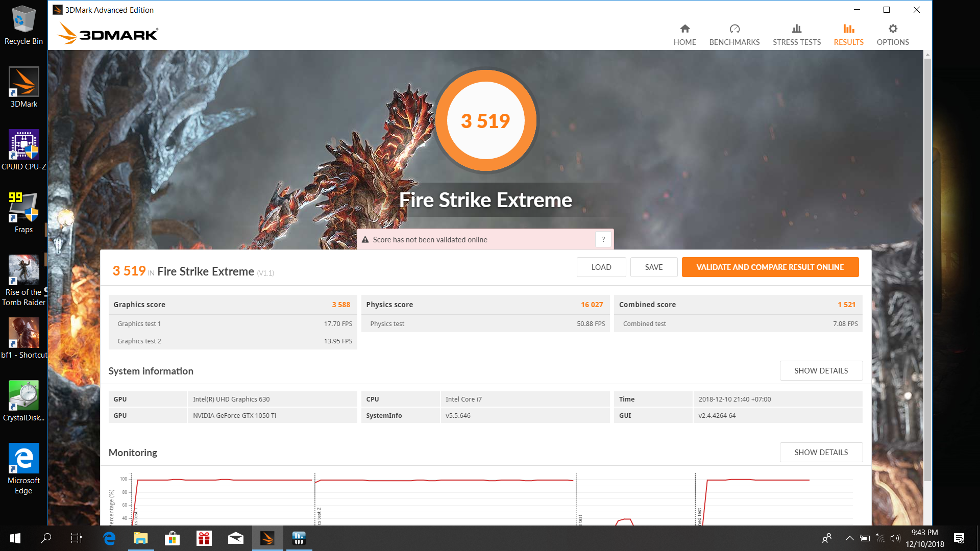Click the SystemInfo v5.5.646 value
This screenshot has width=980, height=551.
(x=458, y=415)
